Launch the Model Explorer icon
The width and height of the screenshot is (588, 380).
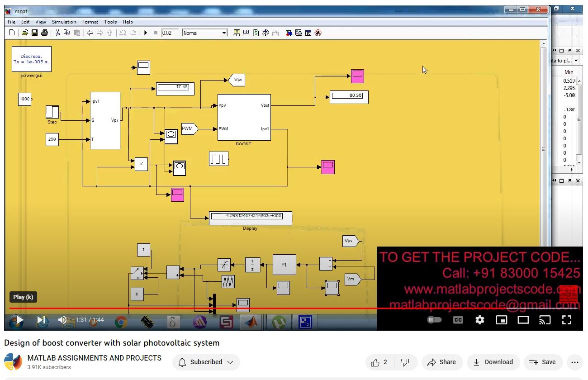click(x=299, y=33)
